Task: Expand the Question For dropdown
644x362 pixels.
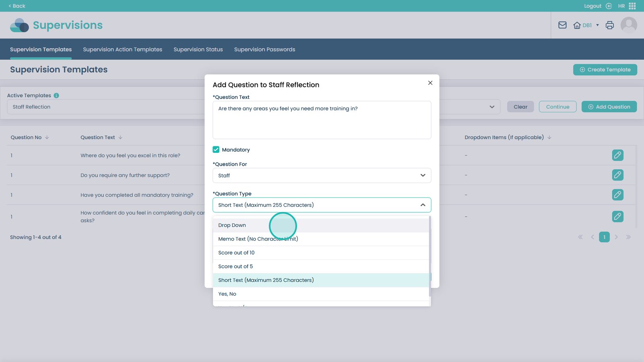Action: click(322, 175)
